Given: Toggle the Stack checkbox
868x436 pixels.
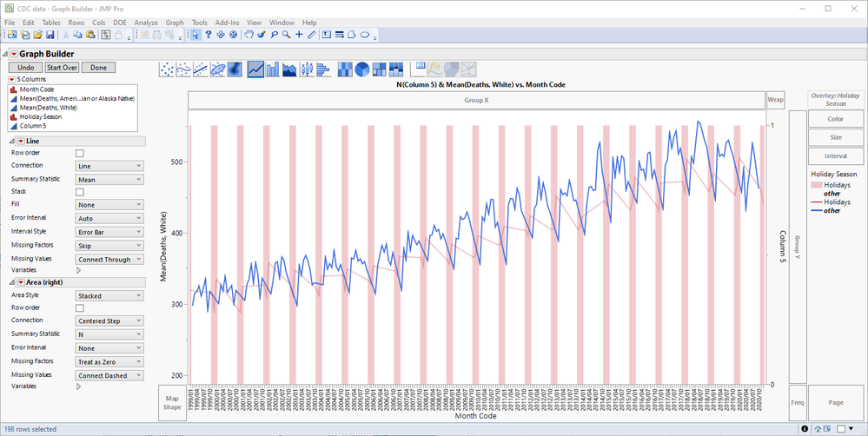Looking at the screenshot, I should [x=80, y=192].
